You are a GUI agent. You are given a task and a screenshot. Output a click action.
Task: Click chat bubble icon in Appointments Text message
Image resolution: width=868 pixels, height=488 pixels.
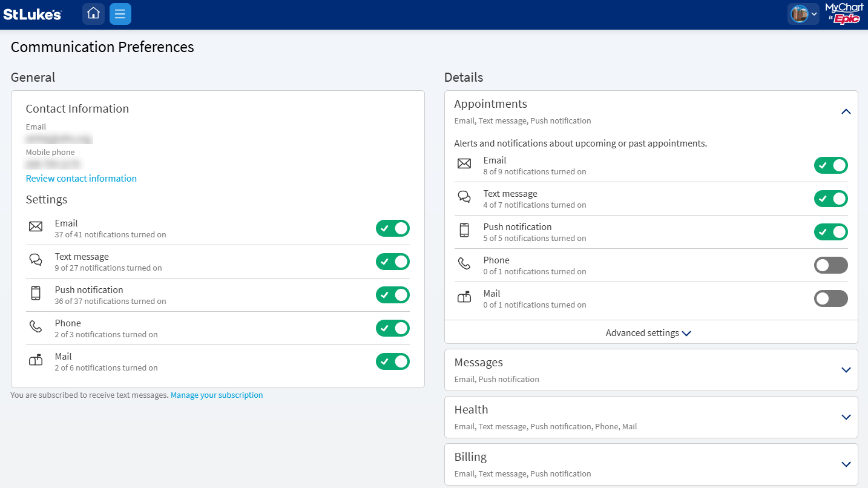click(x=464, y=197)
